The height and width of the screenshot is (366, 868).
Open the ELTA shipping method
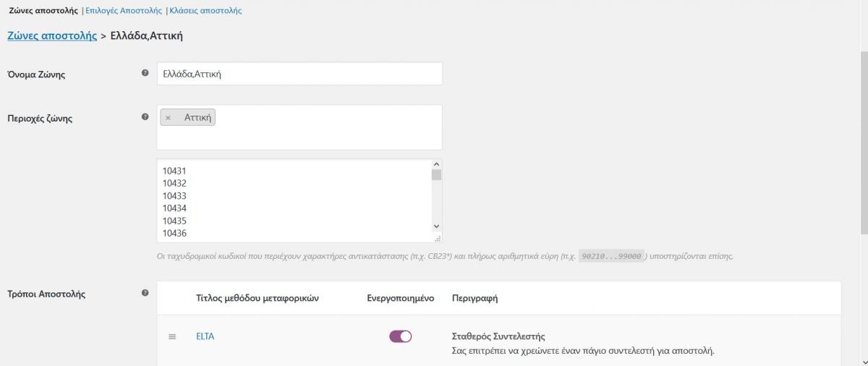205,336
